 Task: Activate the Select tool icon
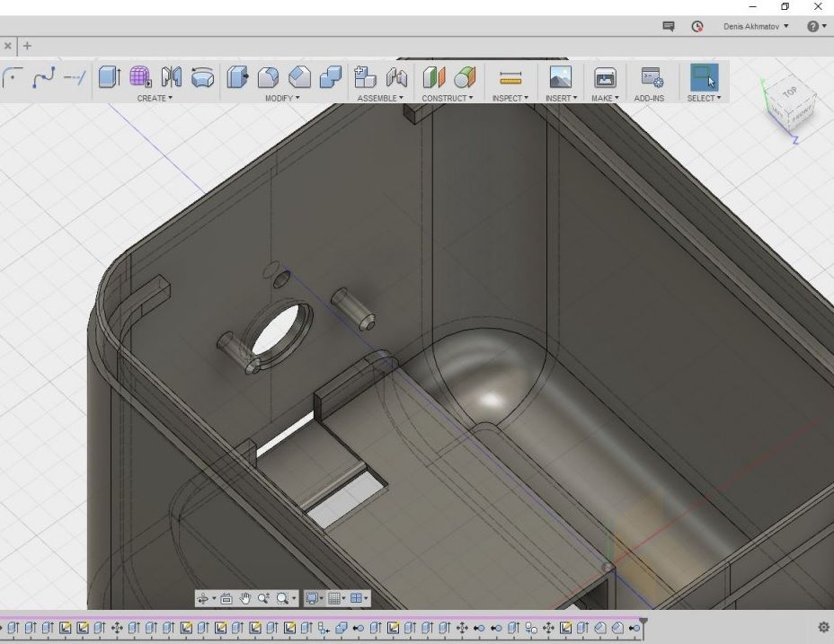pos(704,77)
